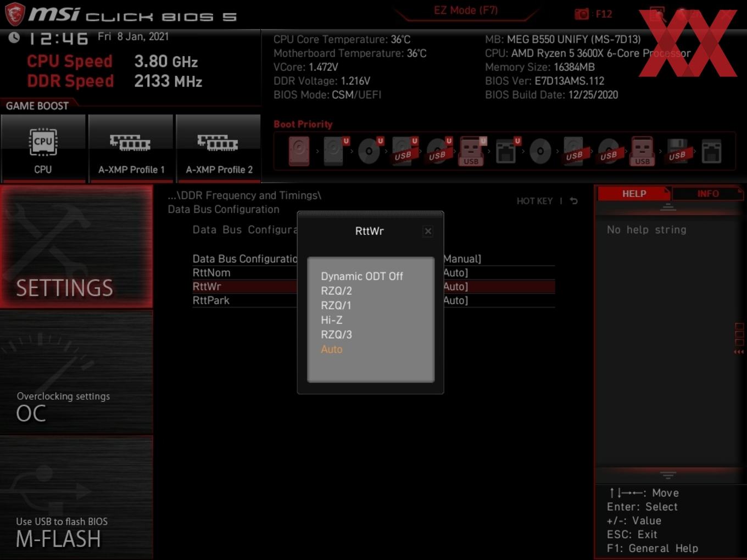Enable A-XMP Profile 1
The image size is (747, 560).
[x=131, y=148]
